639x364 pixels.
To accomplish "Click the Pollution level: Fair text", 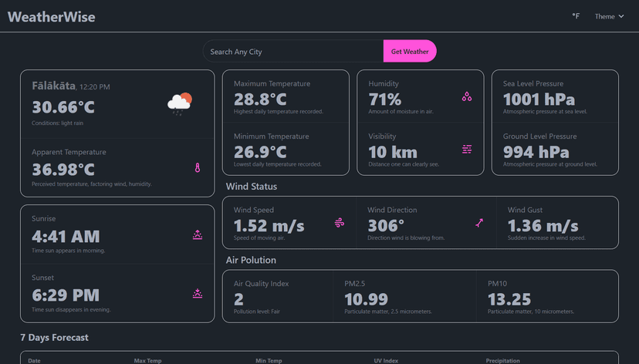I will tap(257, 312).
